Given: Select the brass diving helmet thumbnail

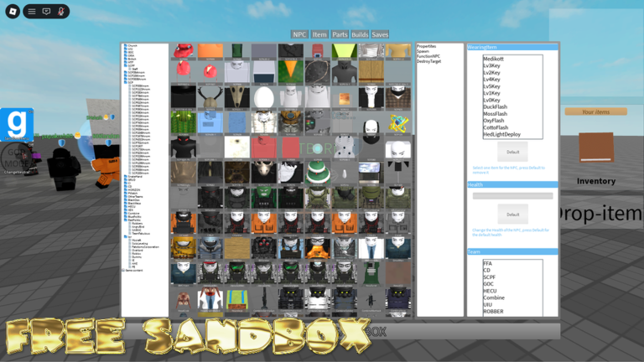Looking at the screenshot, I should pyautogui.click(x=290, y=122).
